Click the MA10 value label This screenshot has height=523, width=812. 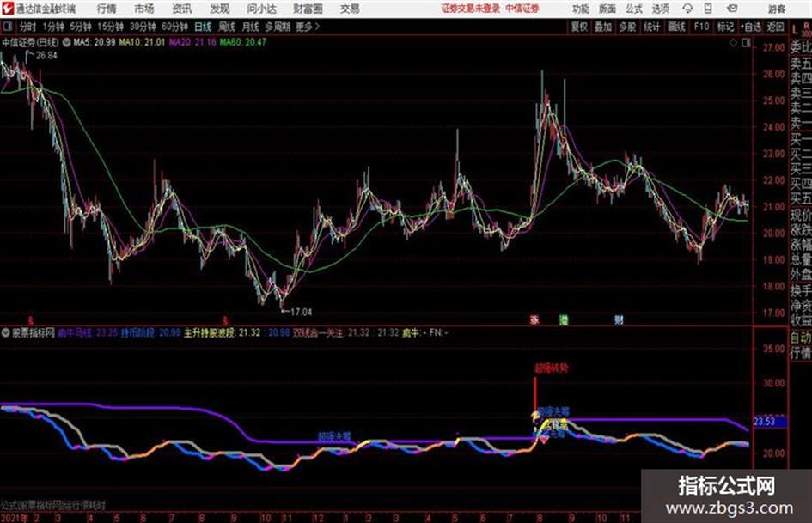click(142, 42)
